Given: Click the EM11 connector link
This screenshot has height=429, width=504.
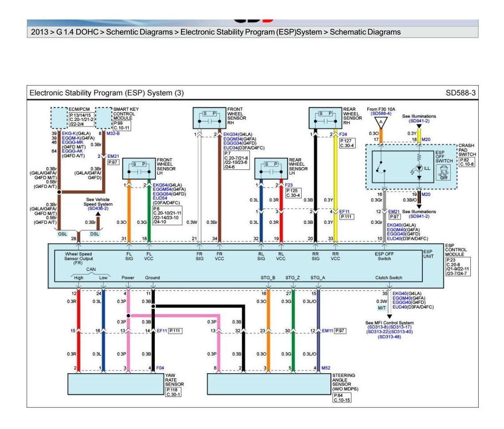Looking at the screenshot, I should coord(327,331).
